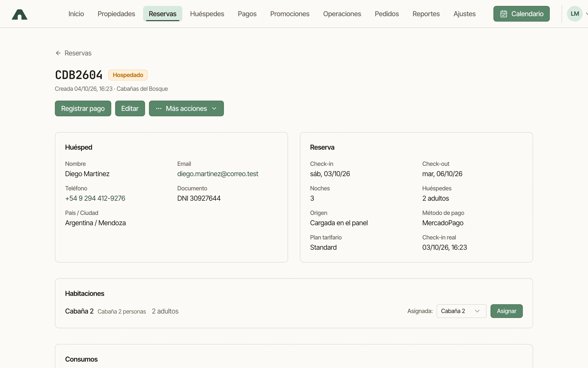
Task: Open the Reportes tab
Action: [426, 14]
